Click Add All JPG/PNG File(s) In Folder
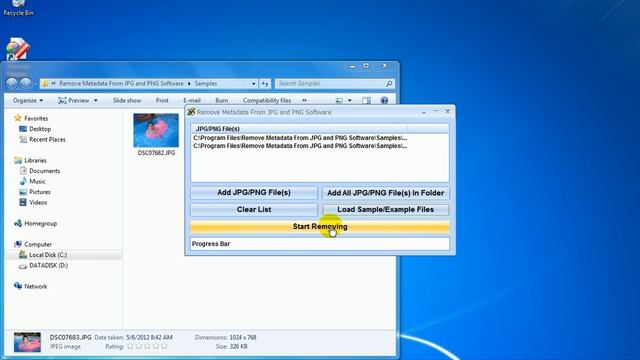 (386, 193)
